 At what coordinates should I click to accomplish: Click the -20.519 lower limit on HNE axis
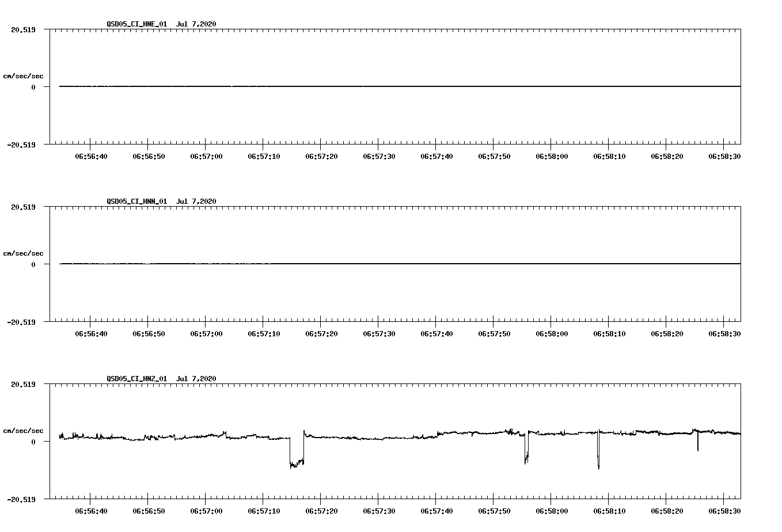point(21,145)
